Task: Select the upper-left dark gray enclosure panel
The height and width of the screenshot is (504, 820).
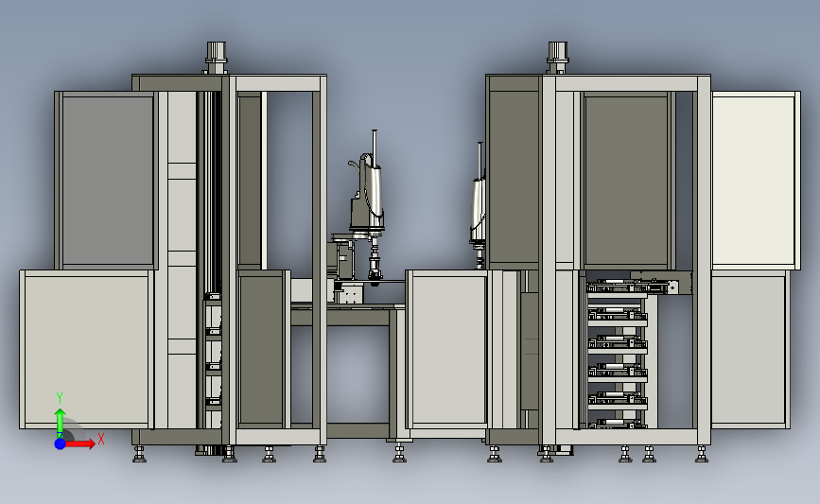Action: (x=107, y=180)
